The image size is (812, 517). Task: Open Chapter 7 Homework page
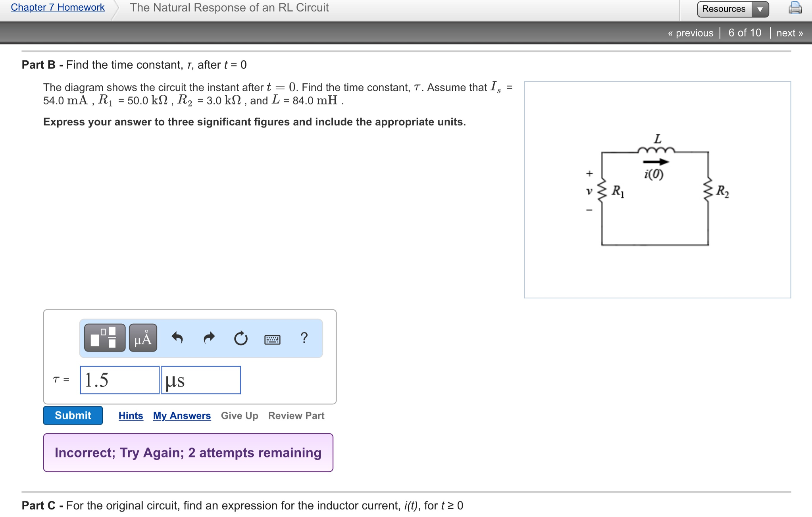57,7
